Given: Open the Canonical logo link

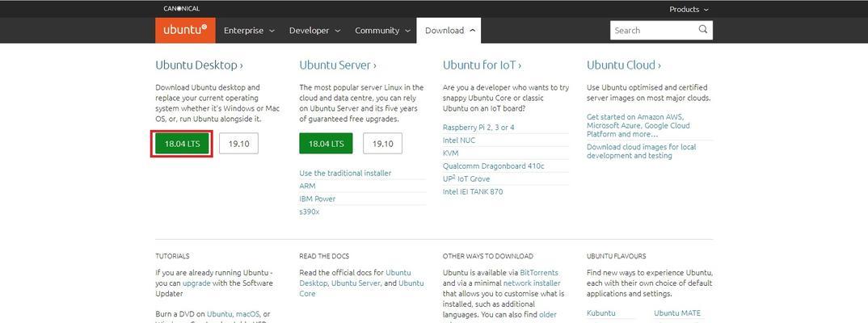Looking at the screenshot, I should pos(182,9).
